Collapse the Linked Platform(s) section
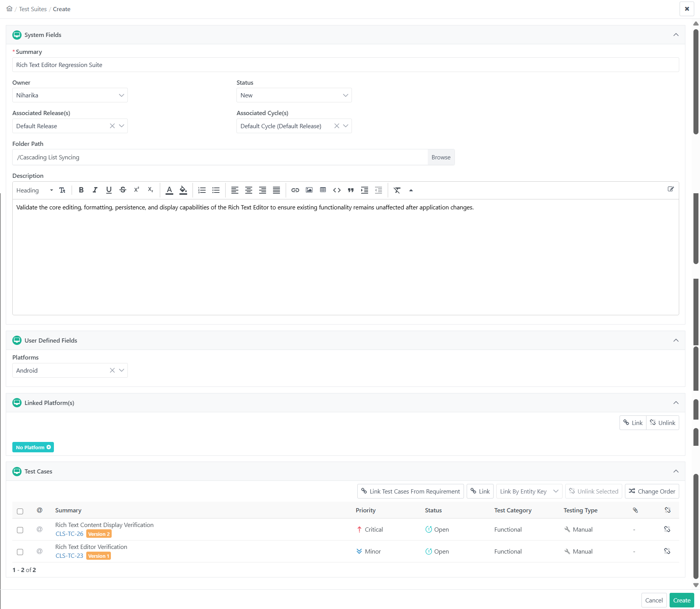The image size is (700, 609). [676, 403]
